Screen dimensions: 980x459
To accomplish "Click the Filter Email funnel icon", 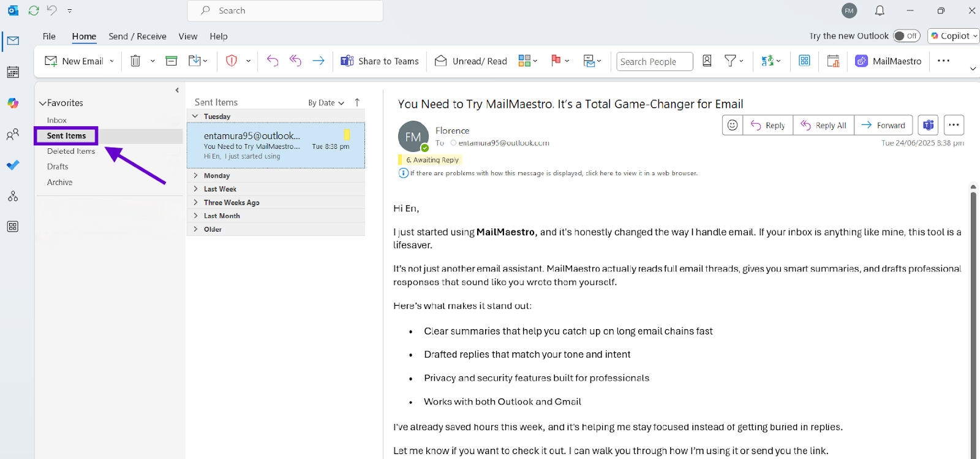I will (730, 61).
